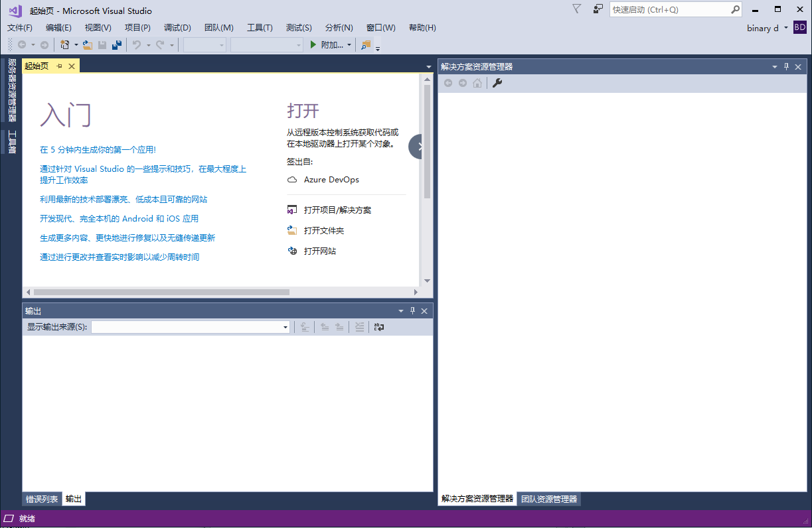Click the Find in Files toolbar icon

366,44
